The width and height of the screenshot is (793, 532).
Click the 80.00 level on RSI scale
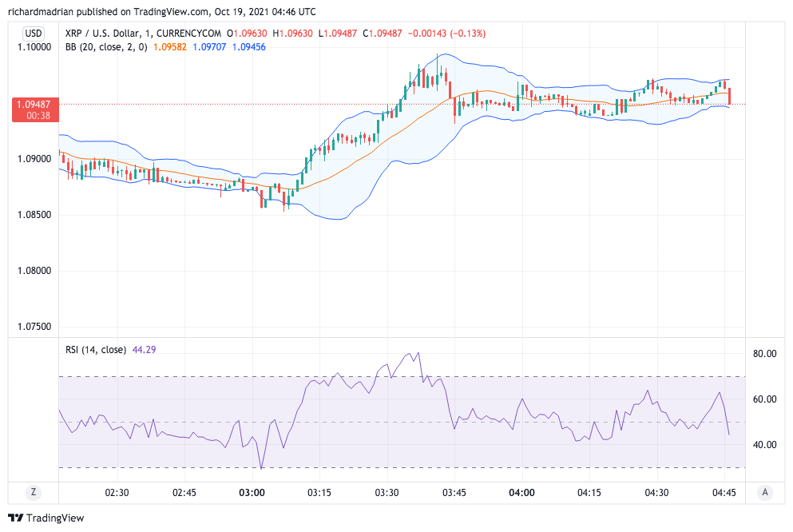[765, 354]
